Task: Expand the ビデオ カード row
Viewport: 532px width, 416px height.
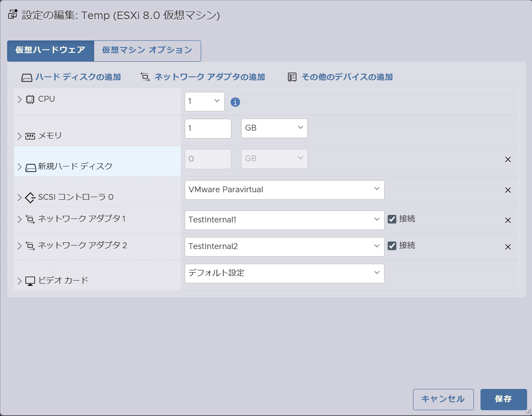Action: [20, 281]
